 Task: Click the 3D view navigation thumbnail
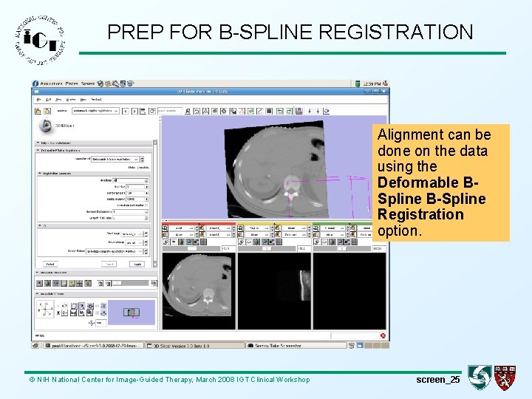point(132,312)
